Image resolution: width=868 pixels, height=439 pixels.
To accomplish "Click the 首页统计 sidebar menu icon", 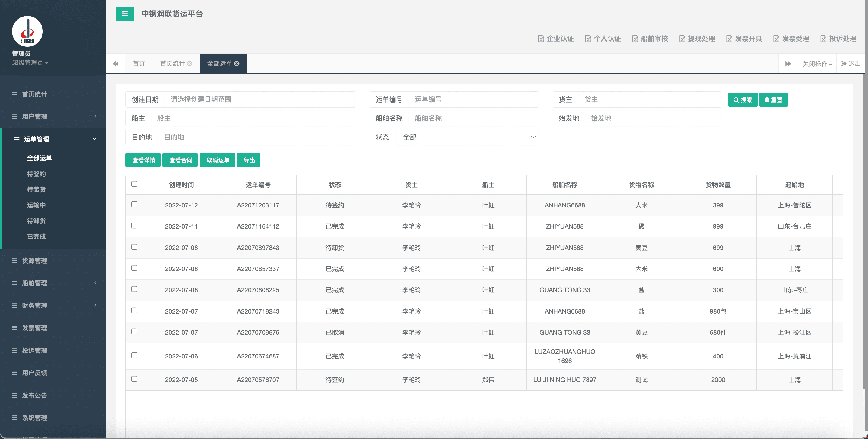I will pyautogui.click(x=15, y=94).
